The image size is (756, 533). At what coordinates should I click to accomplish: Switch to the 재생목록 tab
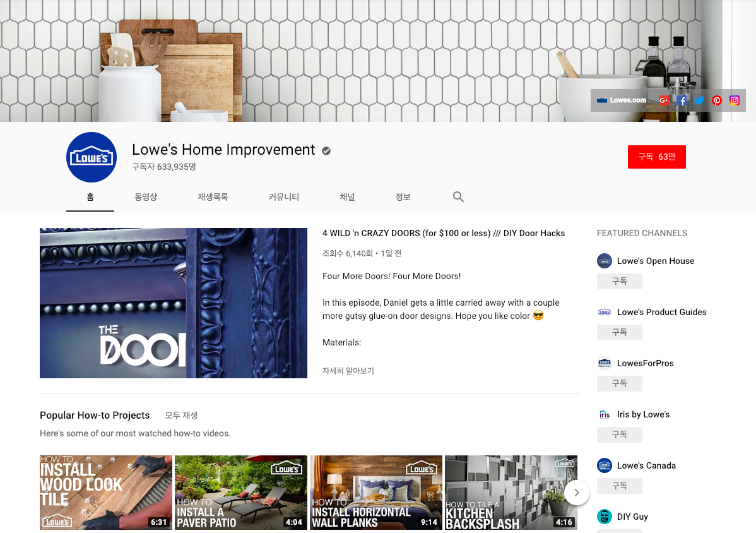(213, 197)
